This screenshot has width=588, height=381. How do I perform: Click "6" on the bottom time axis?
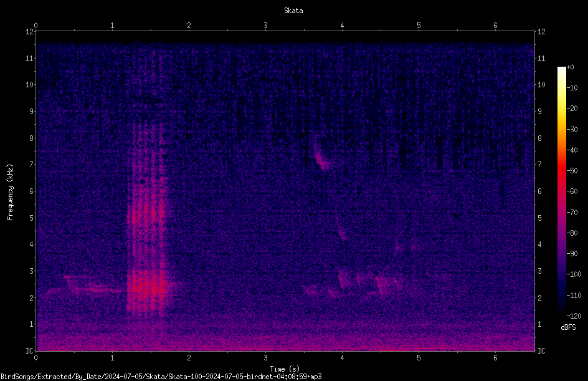(495, 358)
